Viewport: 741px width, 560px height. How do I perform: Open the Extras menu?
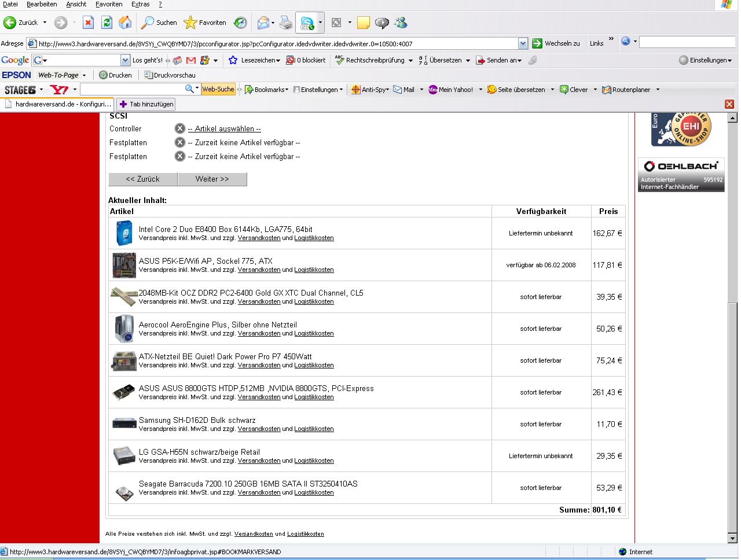pos(140,4)
